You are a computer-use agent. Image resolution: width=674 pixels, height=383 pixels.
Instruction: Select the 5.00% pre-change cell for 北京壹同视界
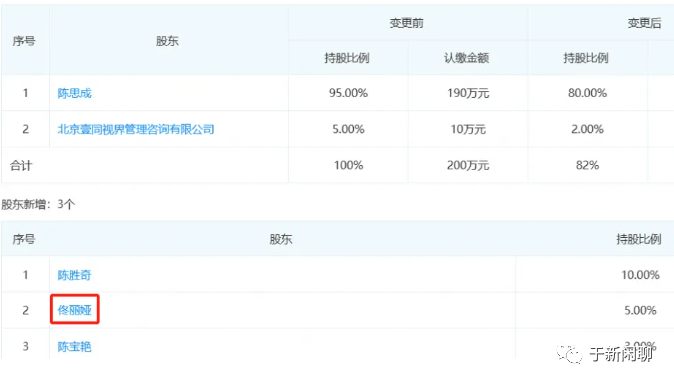348,129
